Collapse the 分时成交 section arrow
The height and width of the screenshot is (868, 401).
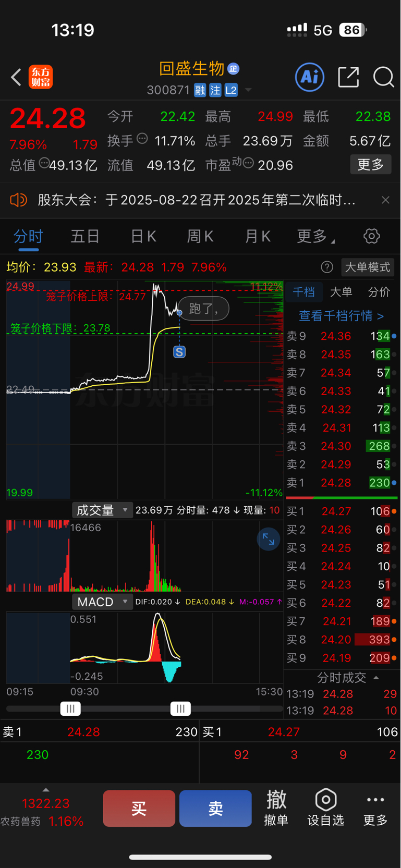click(x=376, y=678)
